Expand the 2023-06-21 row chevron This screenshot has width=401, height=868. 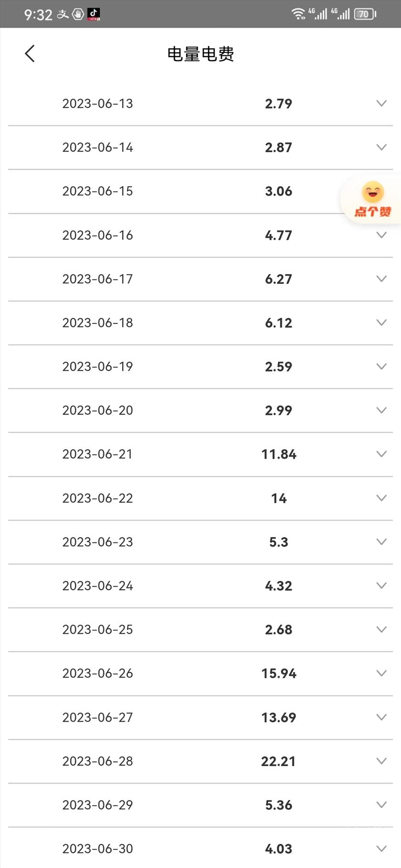tap(381, 454)
